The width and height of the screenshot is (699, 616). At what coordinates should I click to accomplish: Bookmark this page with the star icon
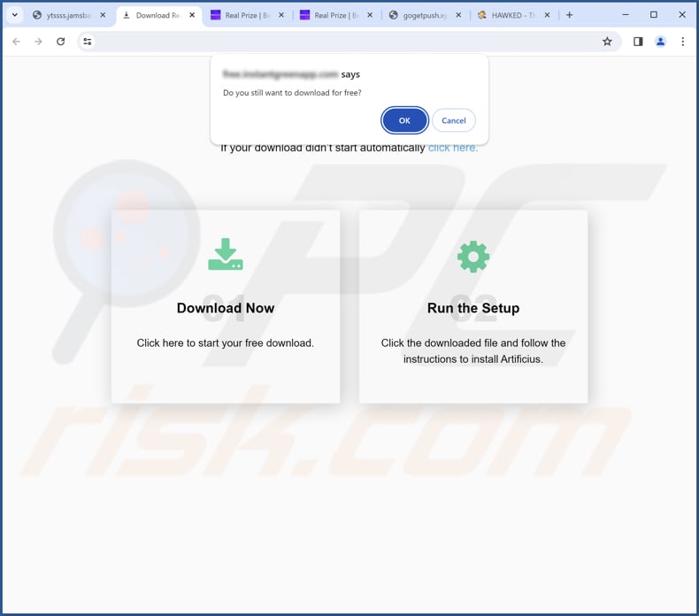click(x=607, y=42)
